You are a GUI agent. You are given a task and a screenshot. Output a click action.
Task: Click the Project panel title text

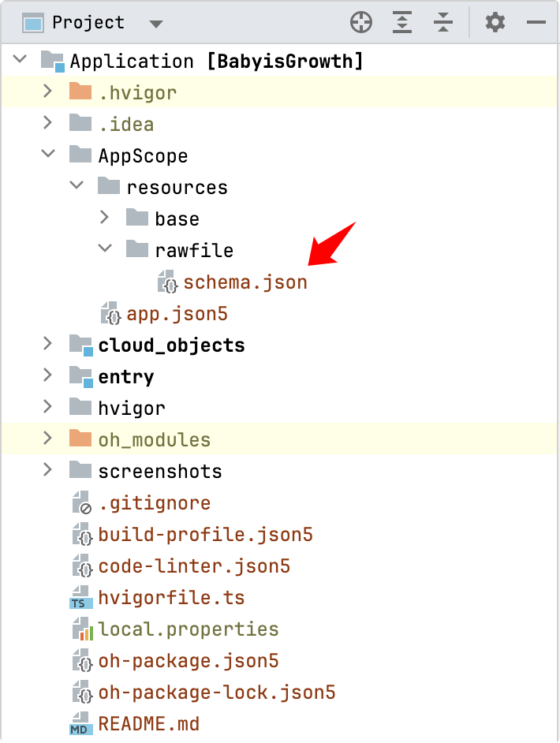coord(88,23)
